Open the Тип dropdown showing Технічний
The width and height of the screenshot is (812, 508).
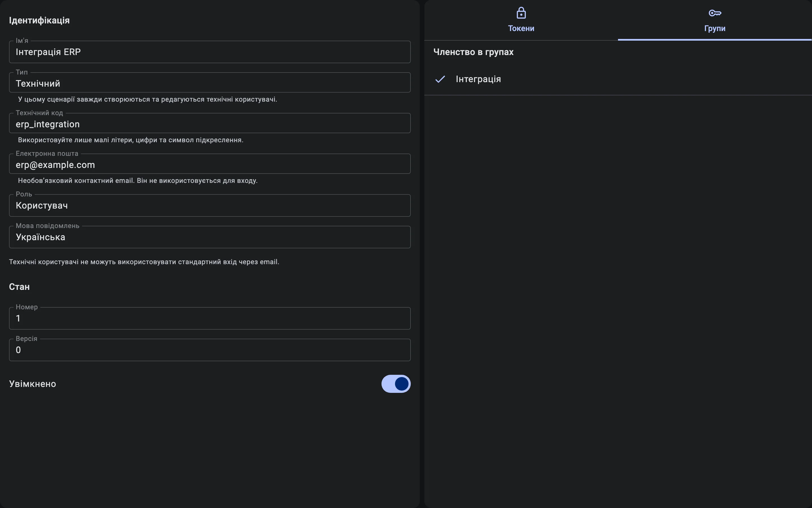[x=210, y=82]
